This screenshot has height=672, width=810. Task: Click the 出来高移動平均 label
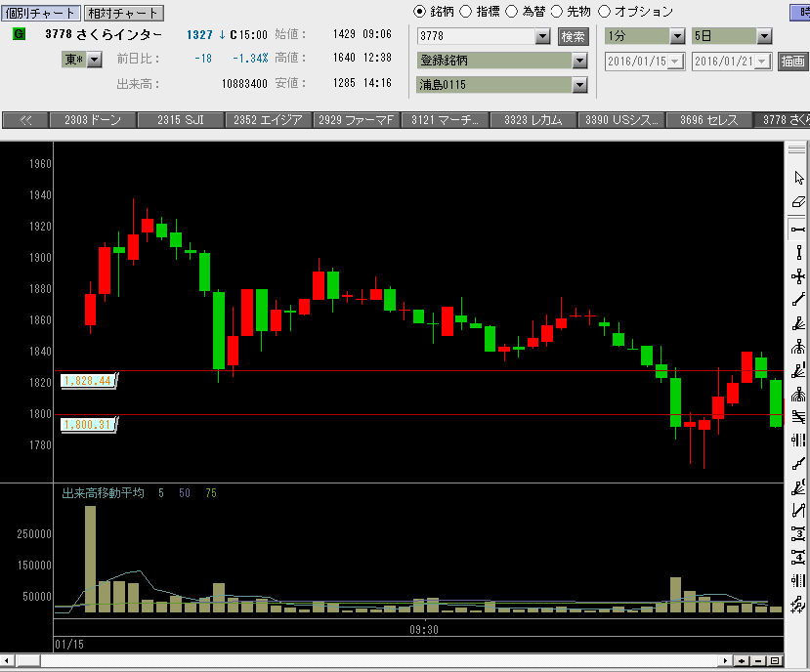pos(103,493)
